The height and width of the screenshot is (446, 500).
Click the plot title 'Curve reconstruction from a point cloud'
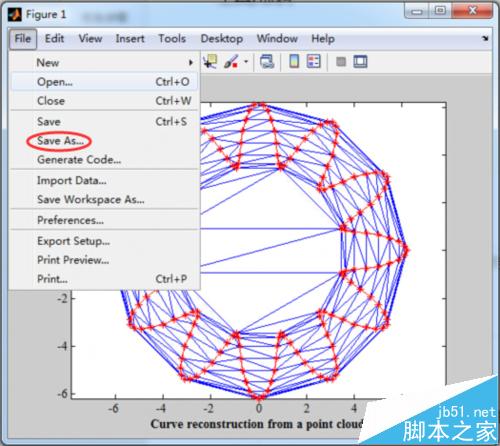[x=257, y=424]
